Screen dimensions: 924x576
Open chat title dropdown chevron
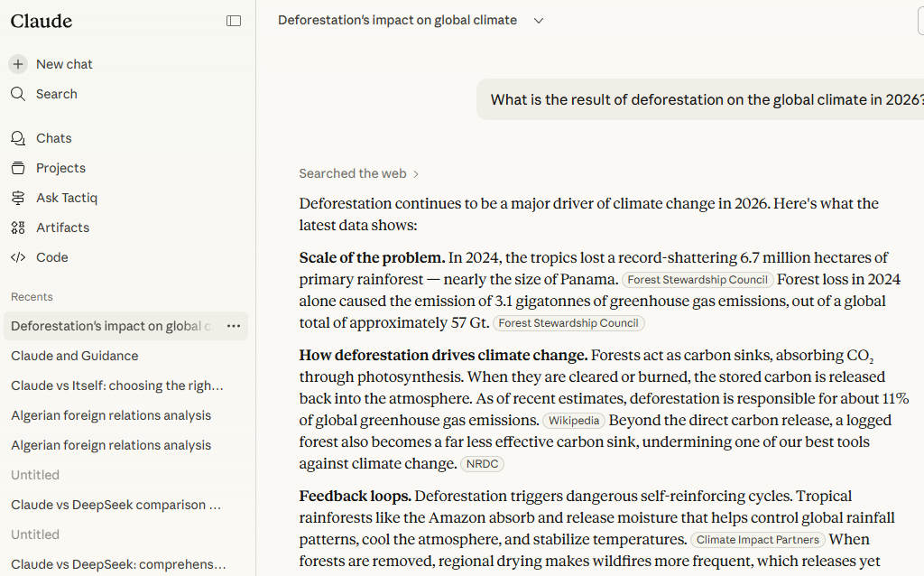coord(538,21)
